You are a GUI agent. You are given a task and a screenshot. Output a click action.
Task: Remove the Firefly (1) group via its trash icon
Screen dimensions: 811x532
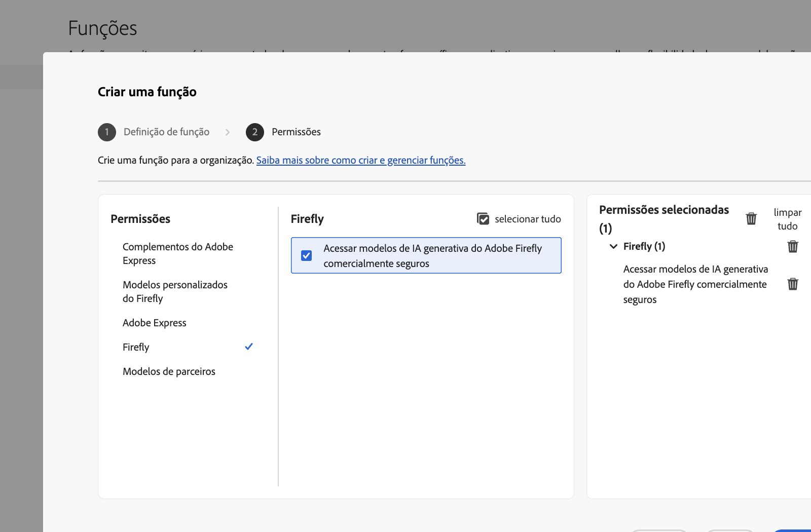(793, 247)
